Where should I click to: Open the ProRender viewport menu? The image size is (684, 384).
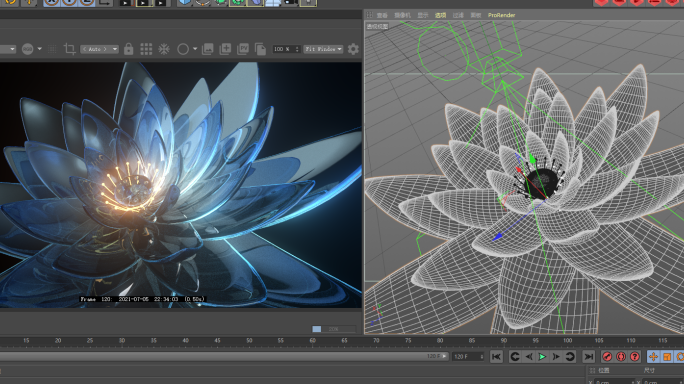501,15
